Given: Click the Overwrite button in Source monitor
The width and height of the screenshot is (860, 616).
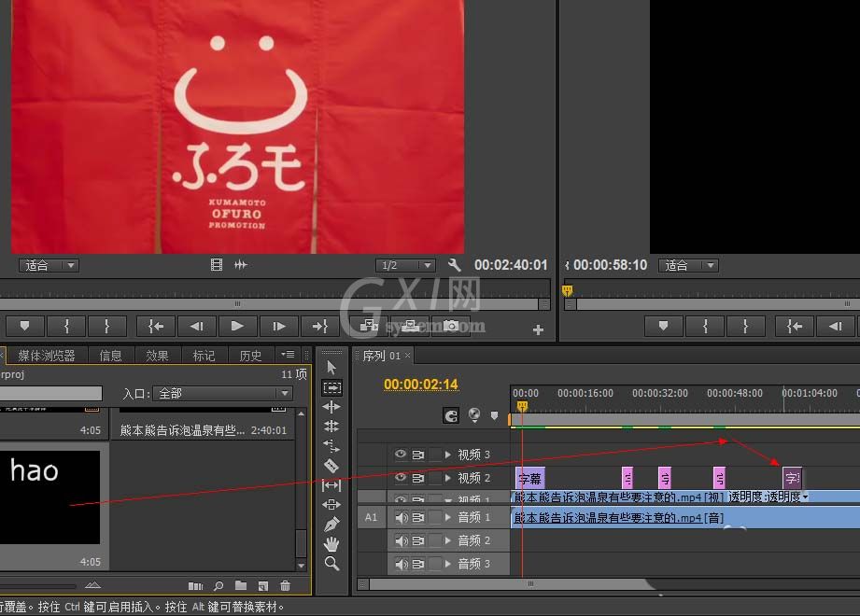Looking at the screenshot, I should (x=410, y=326).
